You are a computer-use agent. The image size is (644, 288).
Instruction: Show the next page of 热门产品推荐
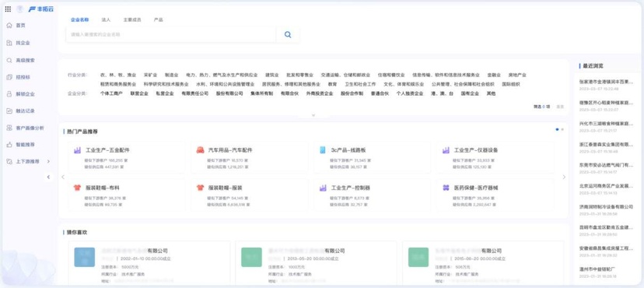point(564,177)
